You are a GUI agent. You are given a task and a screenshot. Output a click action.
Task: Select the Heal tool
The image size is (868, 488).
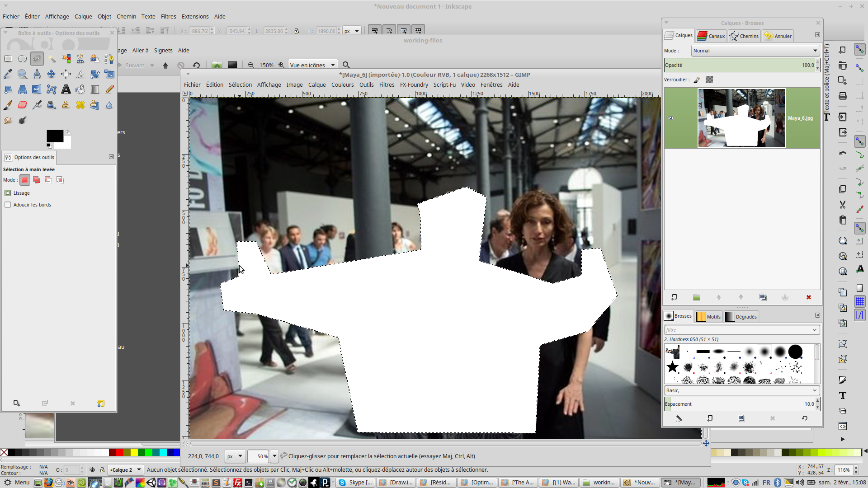(x=80, y=105)
